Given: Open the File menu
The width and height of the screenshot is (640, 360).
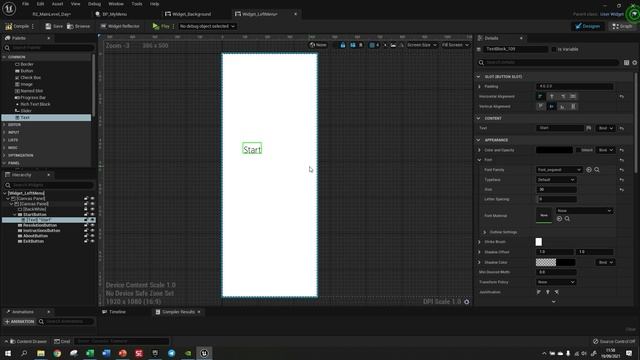Looking at the screenshot, I should (x=25, y=4).
